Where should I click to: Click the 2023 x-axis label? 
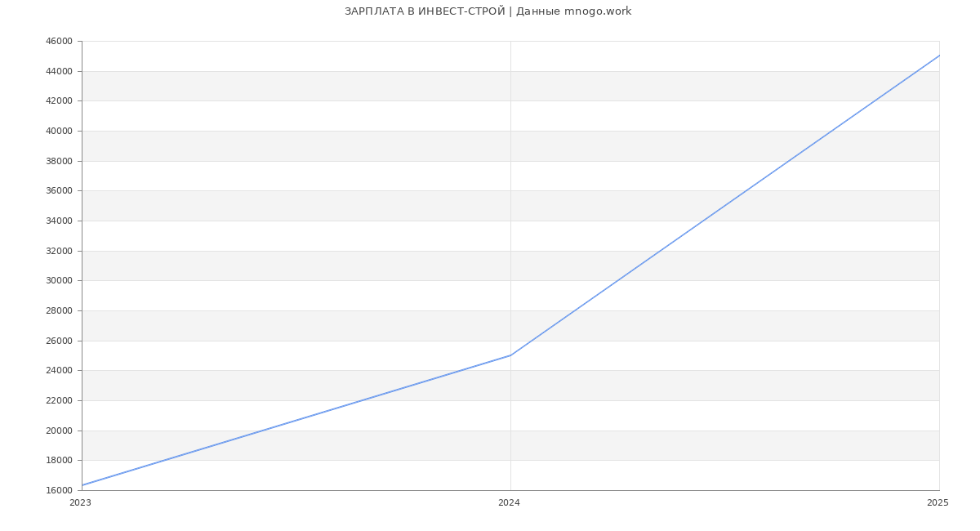pyautogui.click(x=80, y=503)
